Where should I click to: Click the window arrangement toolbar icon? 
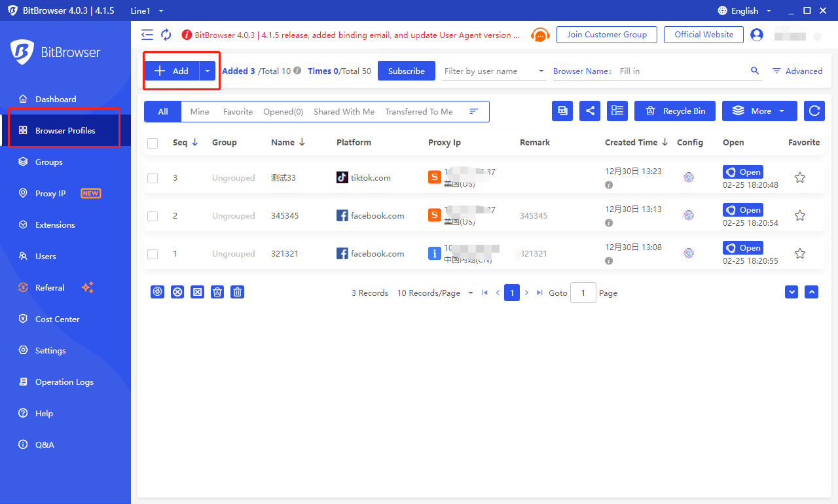tap(562, 111)
